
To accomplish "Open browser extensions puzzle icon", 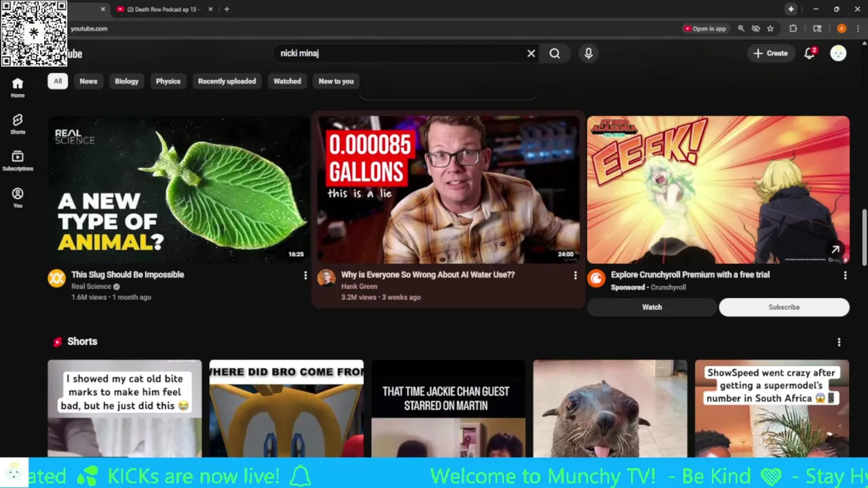I will tap(793, 28).
